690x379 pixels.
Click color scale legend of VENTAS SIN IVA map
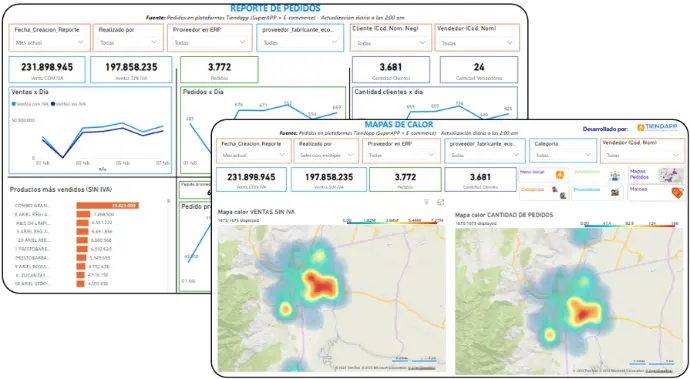(x=392, y=221)
